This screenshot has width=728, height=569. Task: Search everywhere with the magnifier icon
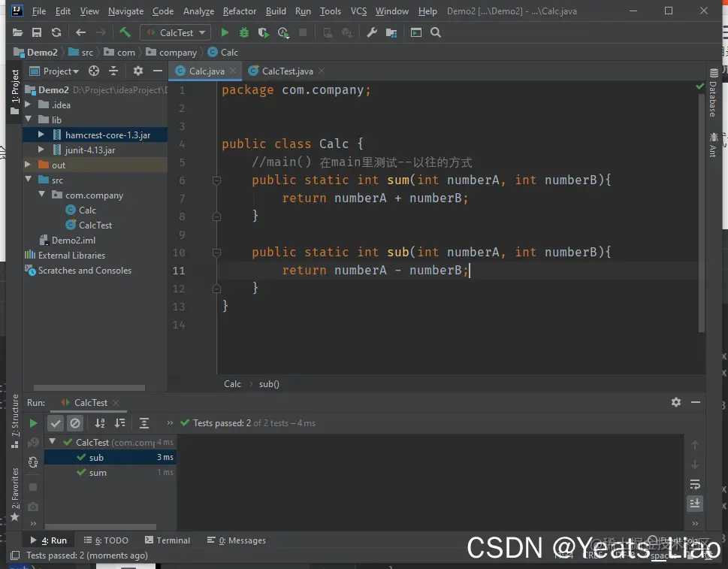click(x=436, y=32)
